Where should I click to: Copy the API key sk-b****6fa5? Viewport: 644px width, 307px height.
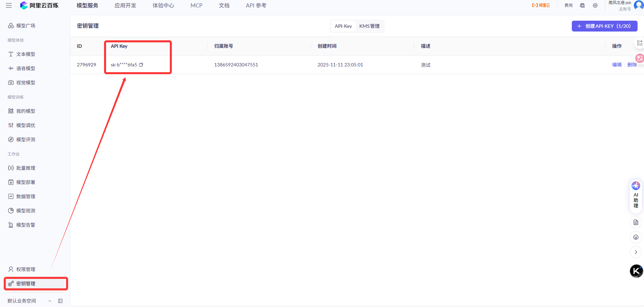[141, 65]
